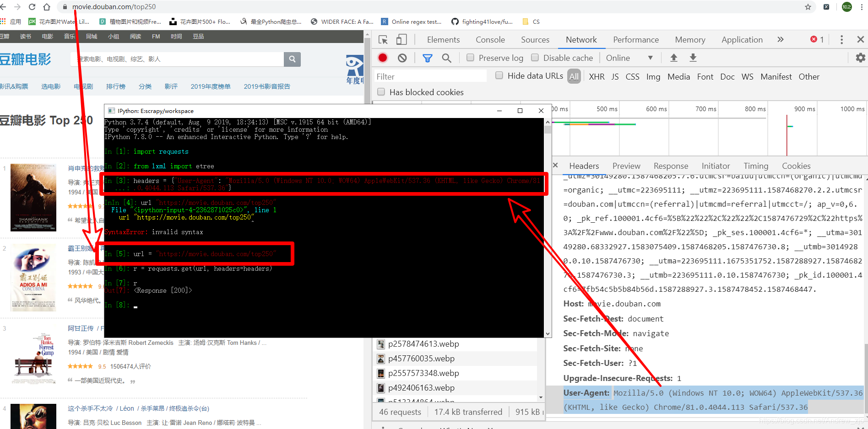The height and width of the screenshot is (429, 868).
Task: Open the Preview tab of request
Action: pos(626,166)
